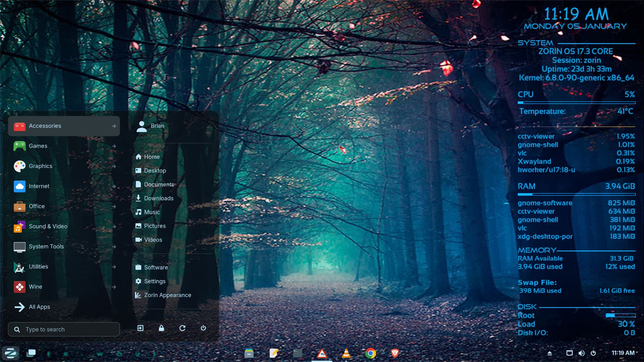This screenshot has width=644, height=362.
Task: Show All Apps list
Action: tap(39, 307)
